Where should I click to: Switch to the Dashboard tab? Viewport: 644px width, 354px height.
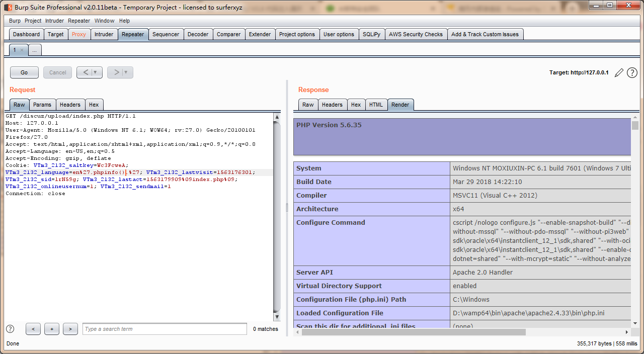coord(26,34)
